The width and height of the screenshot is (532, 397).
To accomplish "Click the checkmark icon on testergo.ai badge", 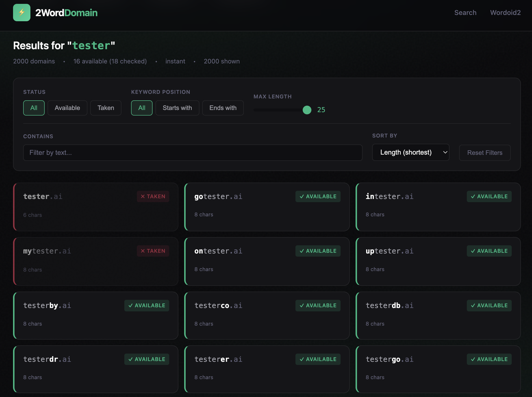I will click(x=473, y=359).
